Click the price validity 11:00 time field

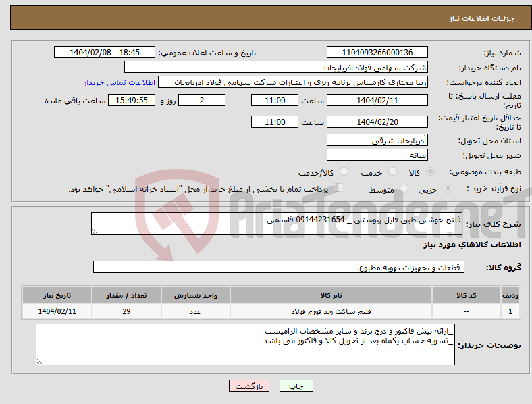click(275, 122)
